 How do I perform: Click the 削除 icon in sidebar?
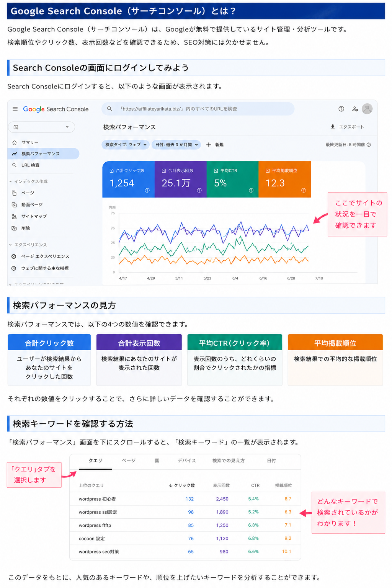(x=14, y=228)
